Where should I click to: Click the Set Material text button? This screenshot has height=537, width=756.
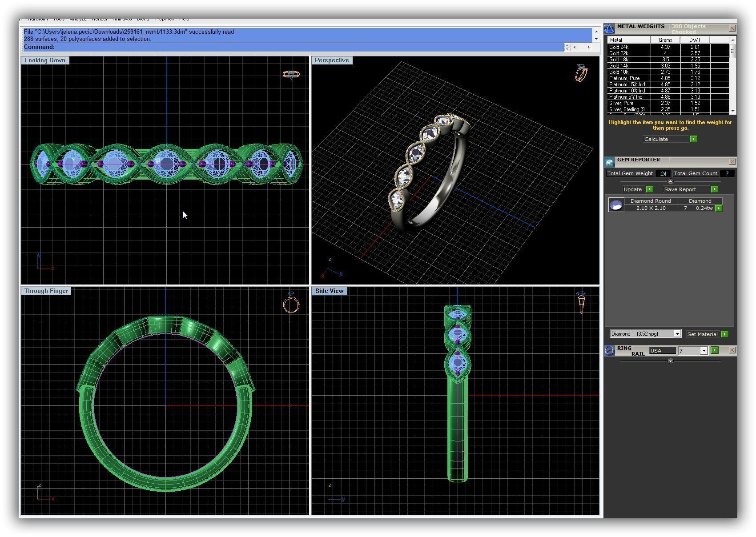703,334
